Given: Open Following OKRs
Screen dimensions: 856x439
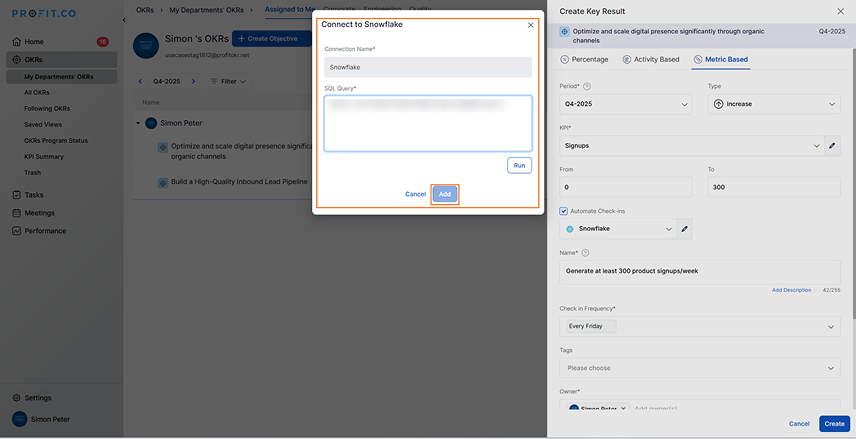Looking at the screenshot, I should point(47,109).
